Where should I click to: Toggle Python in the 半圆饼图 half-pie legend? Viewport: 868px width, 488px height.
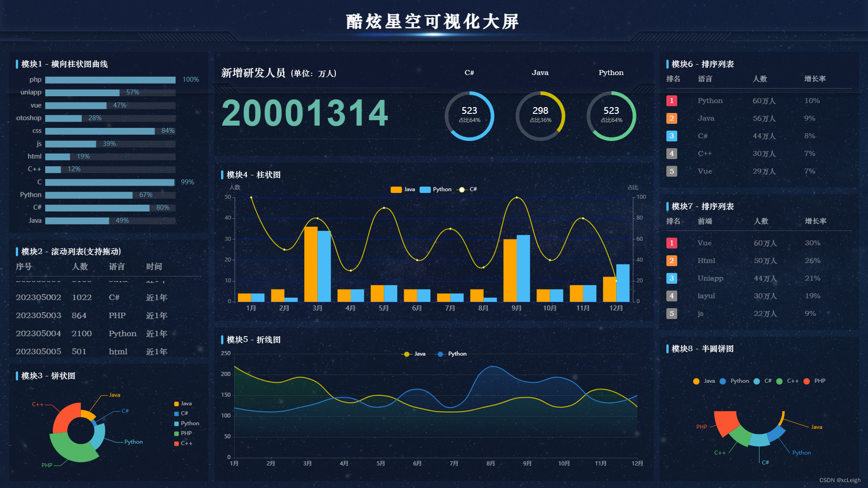(x=734, y=381)
